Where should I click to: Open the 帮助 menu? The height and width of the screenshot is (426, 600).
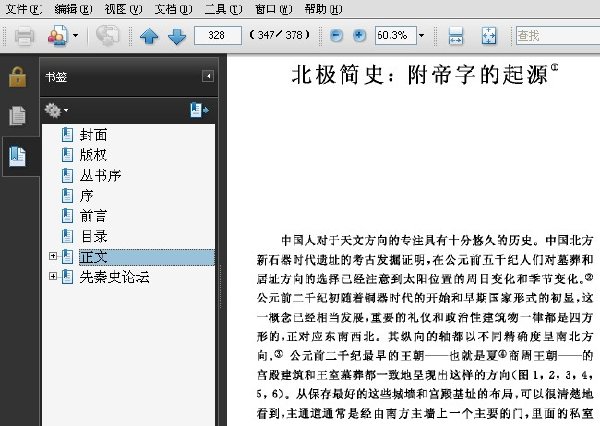(x=323, y=9)
